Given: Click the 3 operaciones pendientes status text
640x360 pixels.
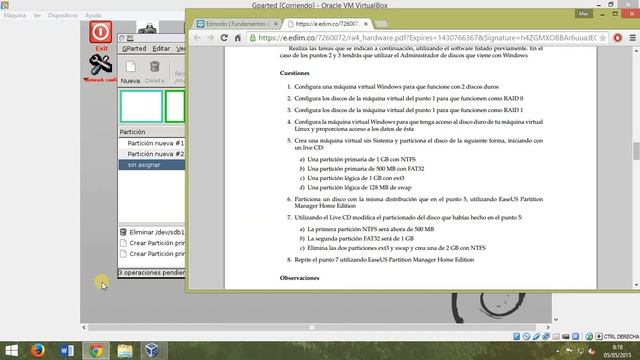Looking at the screenshot, I should [x=152, y=272].
